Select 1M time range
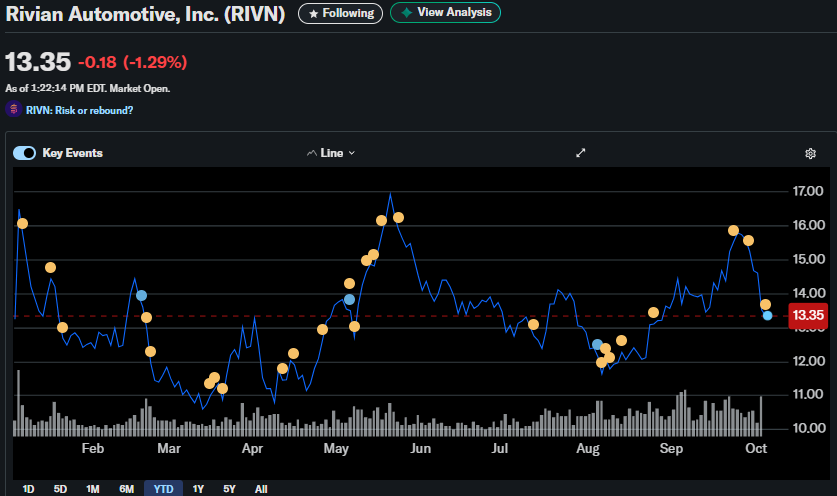This screenshot has width=837, height=496. tap(93, 489)
